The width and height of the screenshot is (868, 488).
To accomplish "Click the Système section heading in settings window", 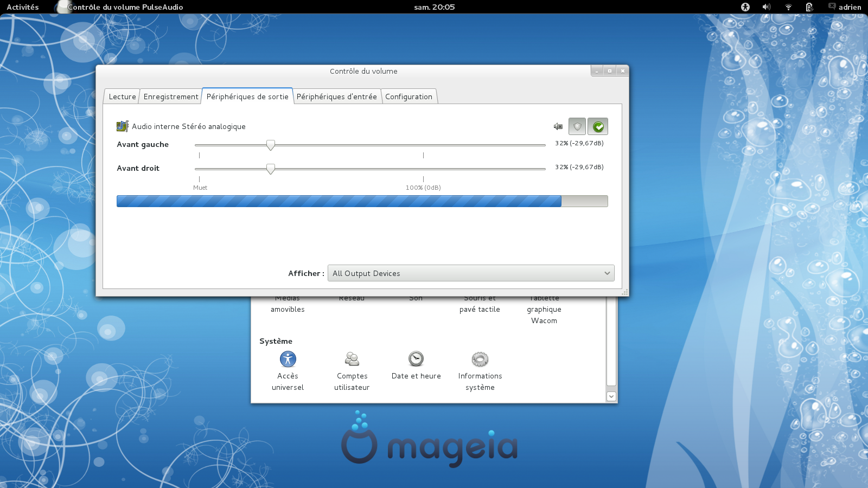I will [x=276, y=341].
